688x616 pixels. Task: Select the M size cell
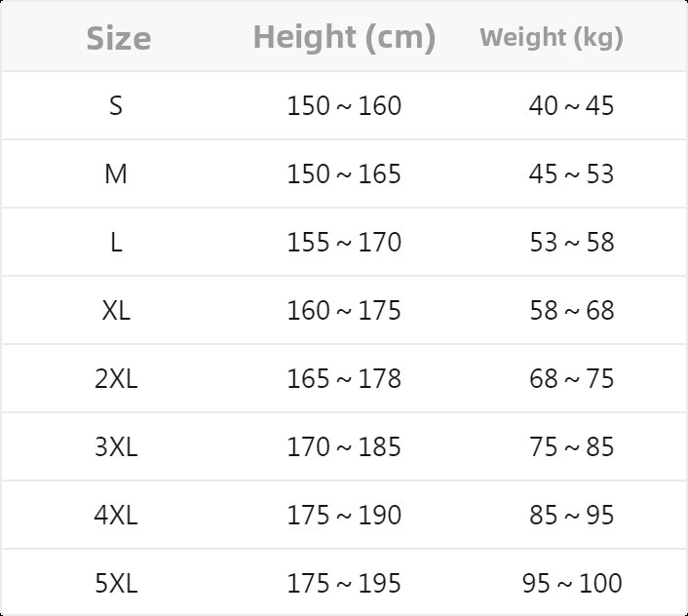(x=116, y=173)
